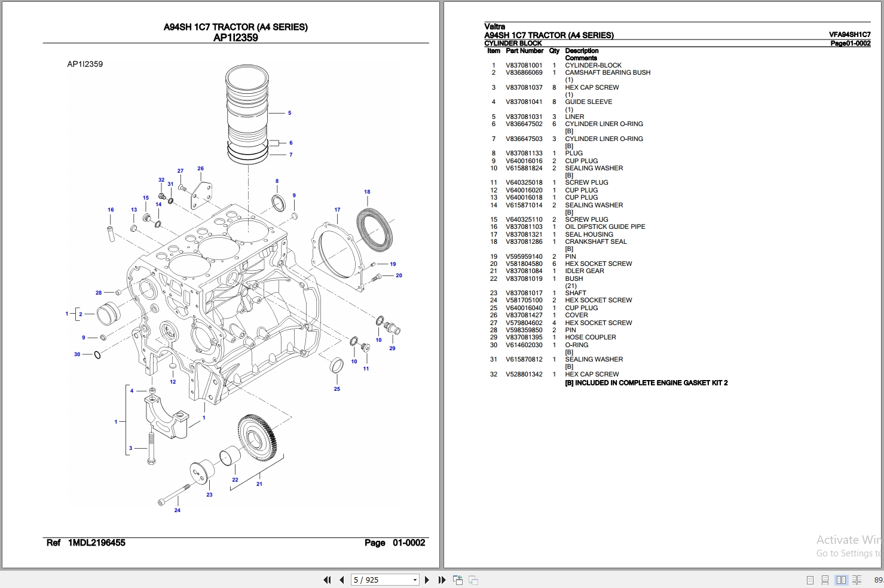Click the next view navigation icon

pos(473,580)
